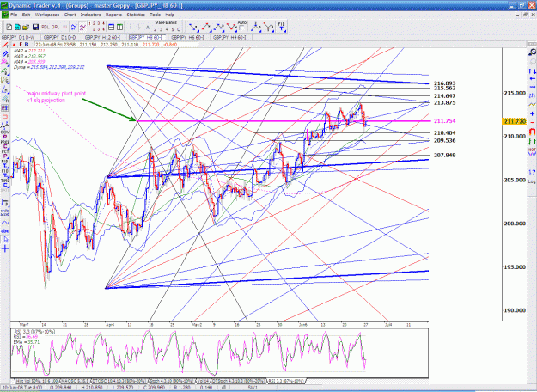Open the File menu
Screen dimensions: 537x392
[x=14, y=15]
